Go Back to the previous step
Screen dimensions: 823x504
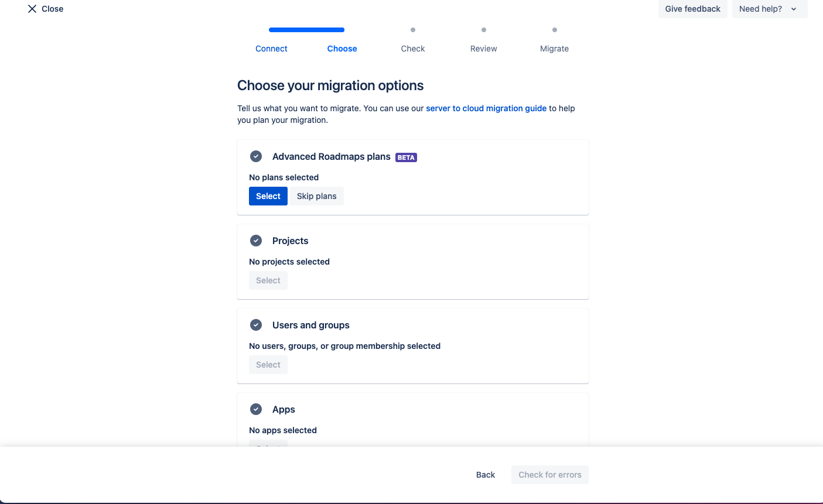point(486,475)
